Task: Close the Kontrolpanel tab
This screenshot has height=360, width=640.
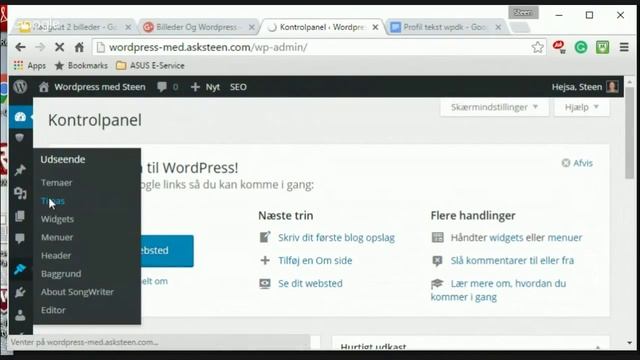Action: point(376,27)
